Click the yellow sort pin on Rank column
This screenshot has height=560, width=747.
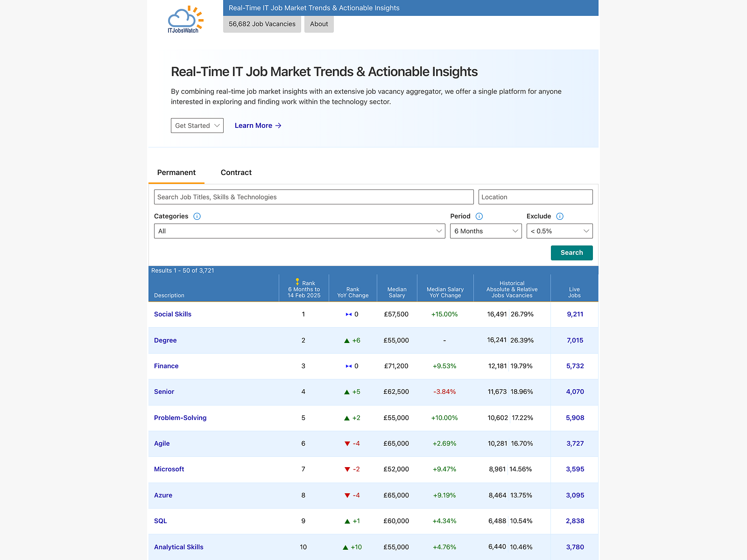[x=297, y=281]
